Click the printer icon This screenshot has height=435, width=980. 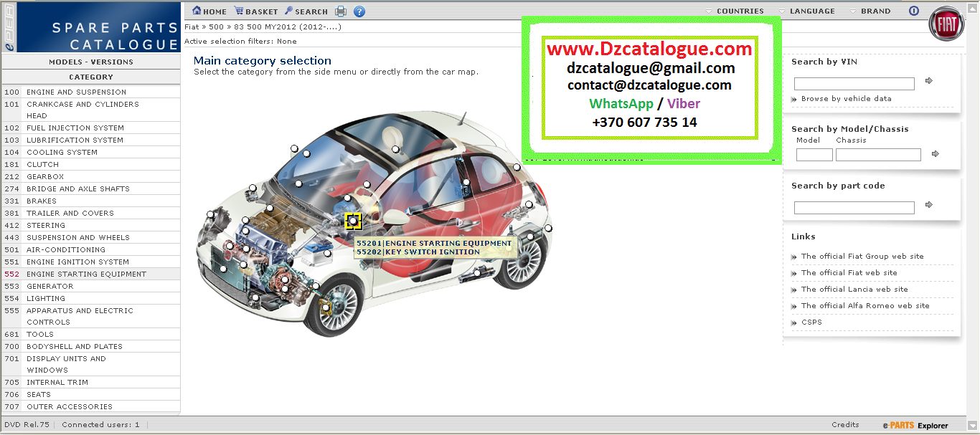click(341, 11)
